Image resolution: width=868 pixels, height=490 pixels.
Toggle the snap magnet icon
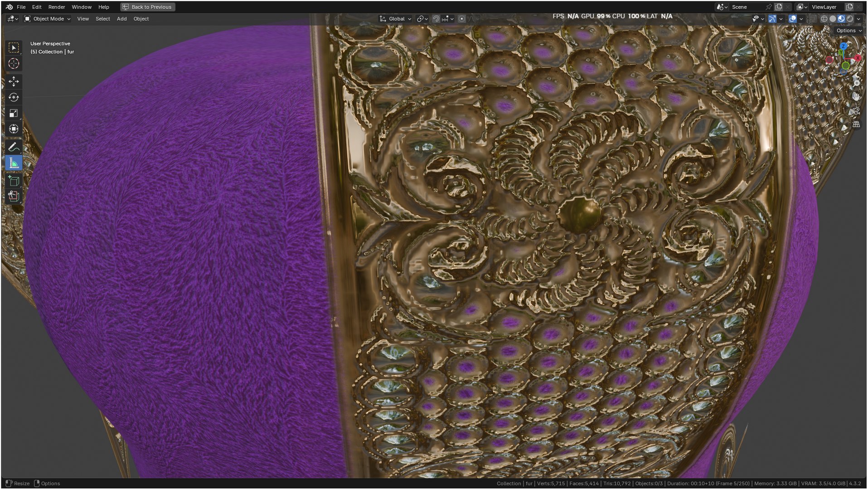click(436, 19)
